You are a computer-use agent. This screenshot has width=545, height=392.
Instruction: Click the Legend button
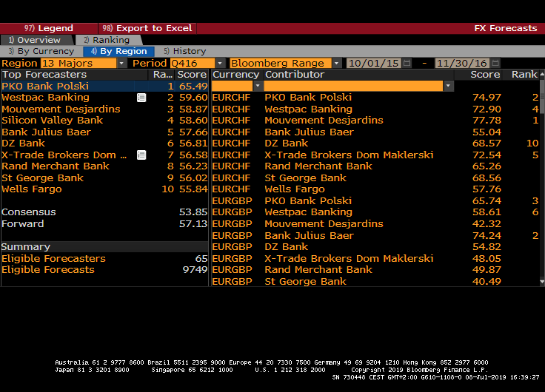coord(49,28)
